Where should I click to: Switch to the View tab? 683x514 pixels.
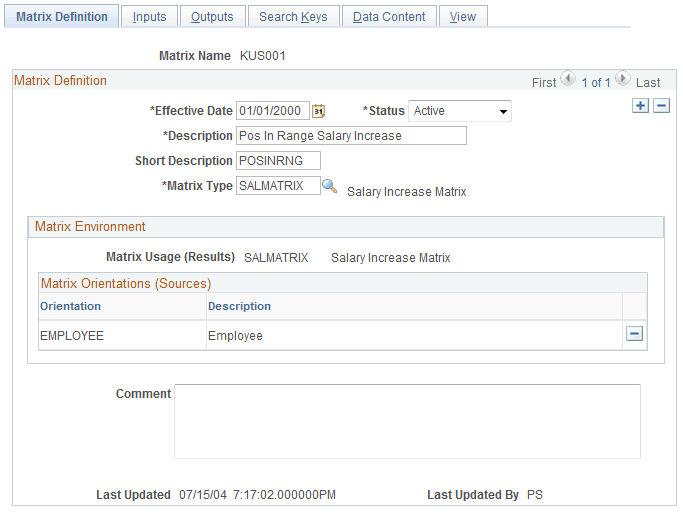coord(463,17)
